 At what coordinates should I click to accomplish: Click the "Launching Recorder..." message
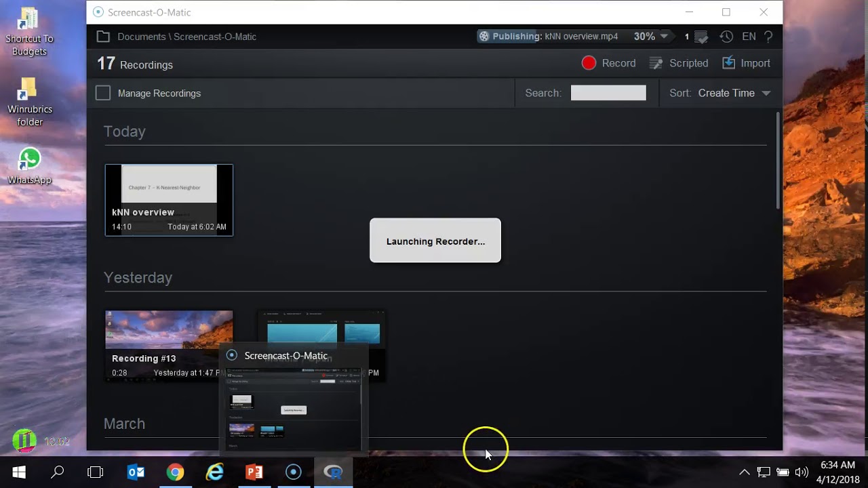coord(435,241)
